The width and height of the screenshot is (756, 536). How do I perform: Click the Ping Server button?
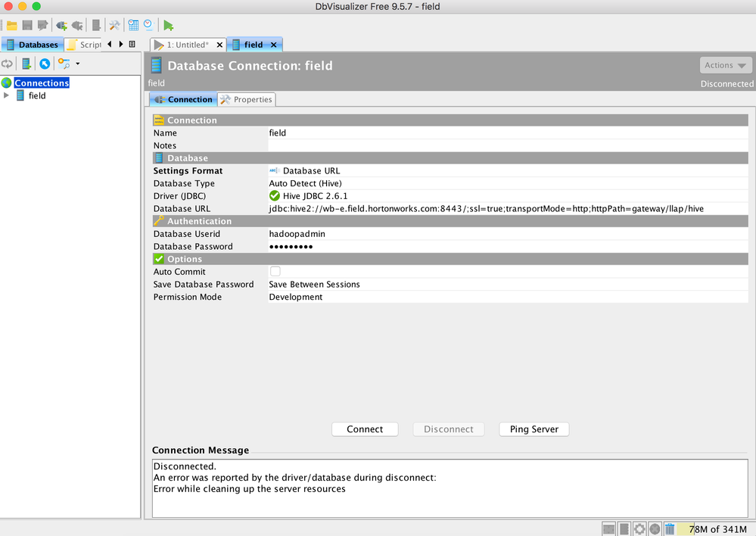pyautogui.click(x=534, y=429)
